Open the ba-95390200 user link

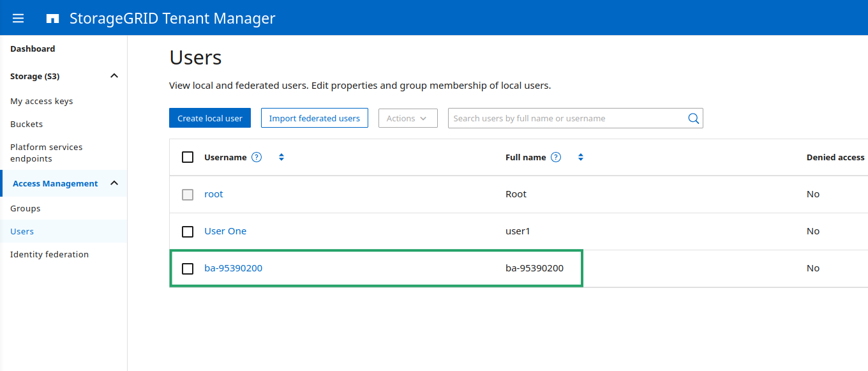pyautogui.click(x=234, y=268)
